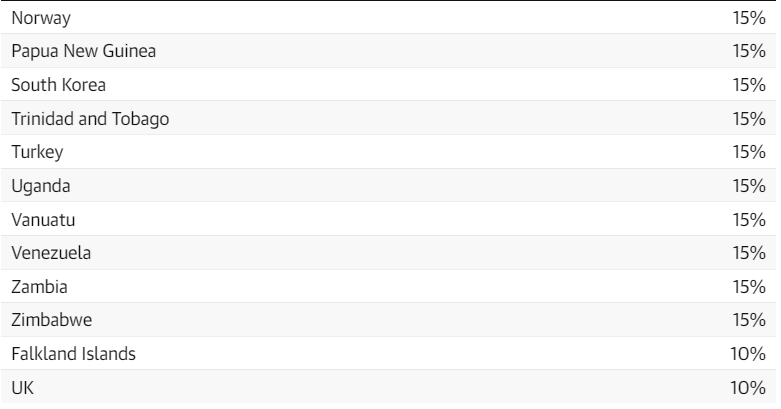Viewport: 781px width, 409px height.
Task: Select the Zambia row label
Action: click(x=39, y=286)
